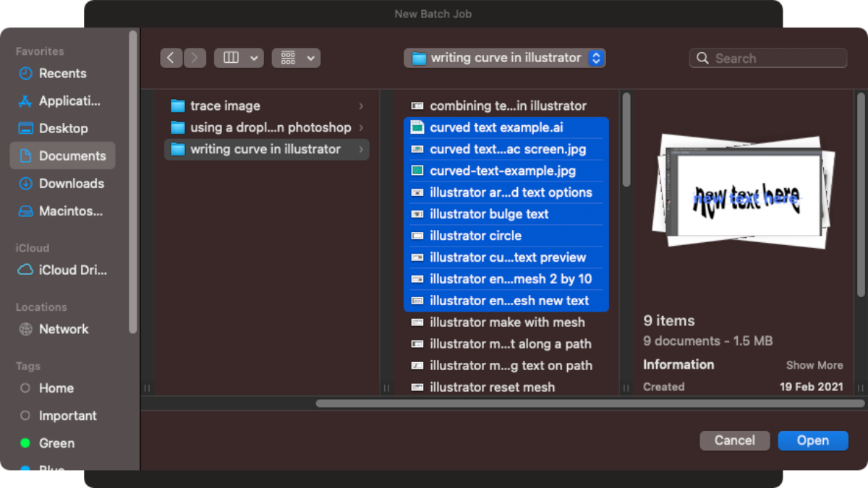Click the Search field
The image size is (868, 488).
(768, 58)
